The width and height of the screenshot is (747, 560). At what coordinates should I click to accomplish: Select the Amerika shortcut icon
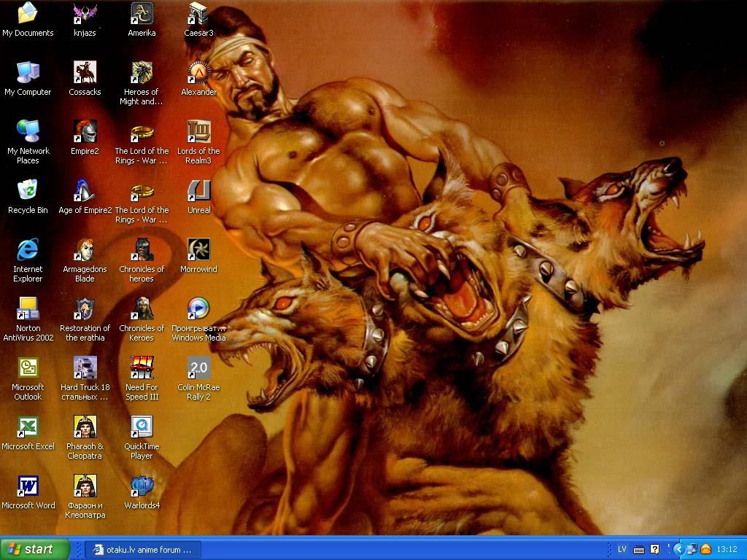coord(142,13)
